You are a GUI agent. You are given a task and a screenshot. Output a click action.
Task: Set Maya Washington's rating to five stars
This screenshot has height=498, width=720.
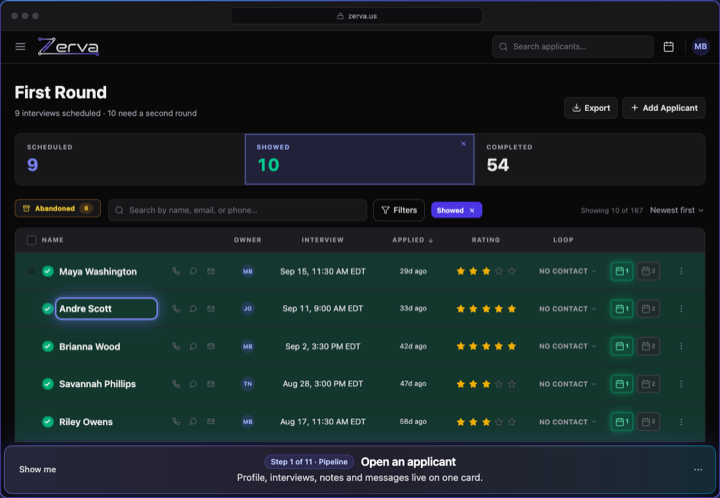pos(512,271)
